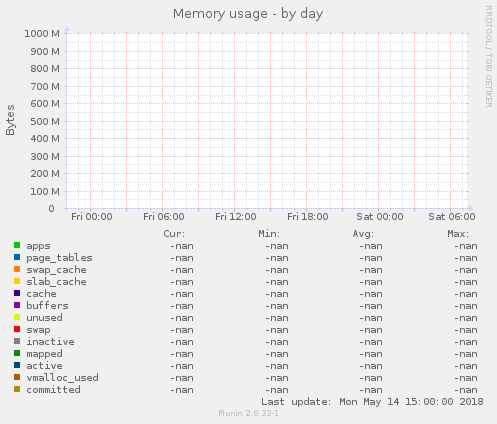This screenshot has width=497, height=424.
Task: Click the buffers row Cur '-nan' value
Action: (x=182, y=306)
